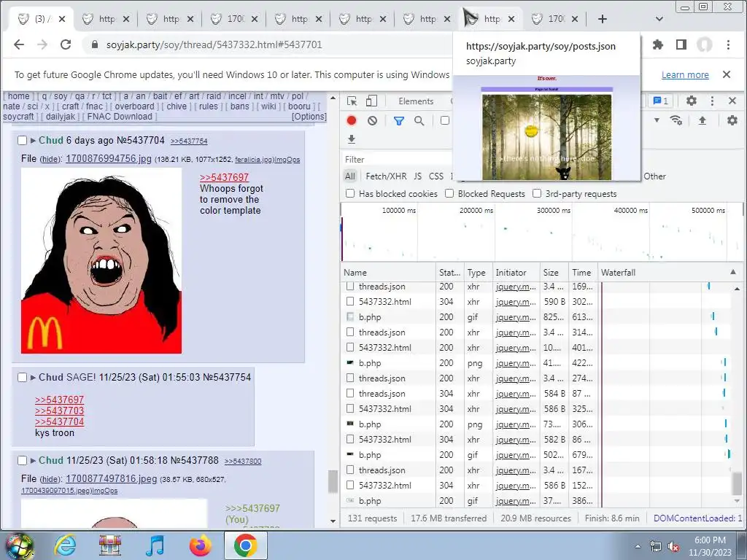The image size is (747, 560).
Task: Tick checkbox for post №5437704
Action: [x=22, y=141]
